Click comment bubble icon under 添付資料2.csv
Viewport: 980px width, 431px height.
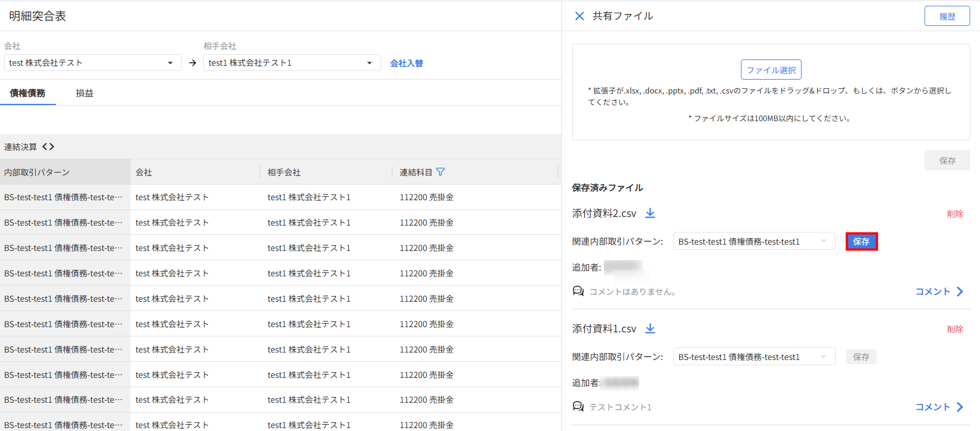[x=578, y=291]
